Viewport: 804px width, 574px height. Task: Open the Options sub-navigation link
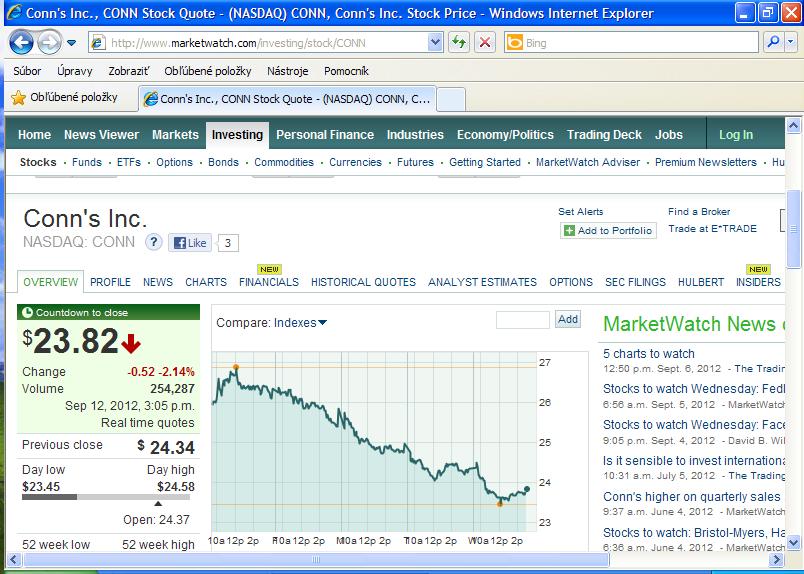pos(174,162)
